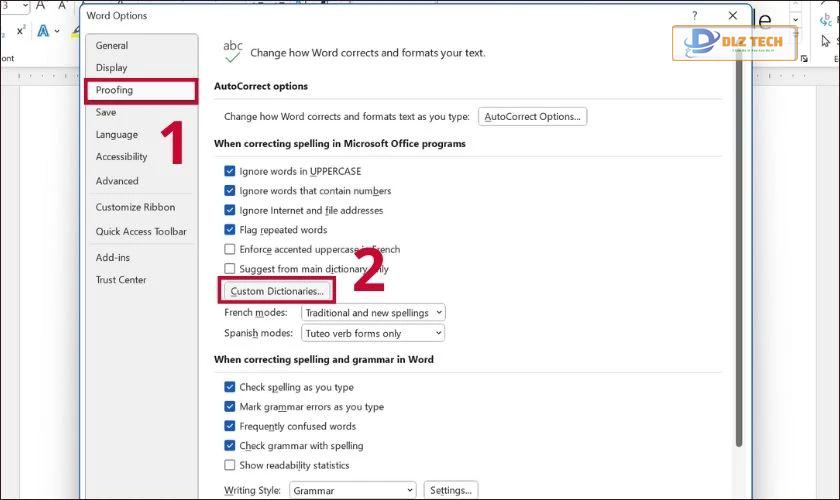The image size is (840, 500).
Task: Click the 'Spanish modes:' label
Action: pyautogui.click(x=258, y=333)
